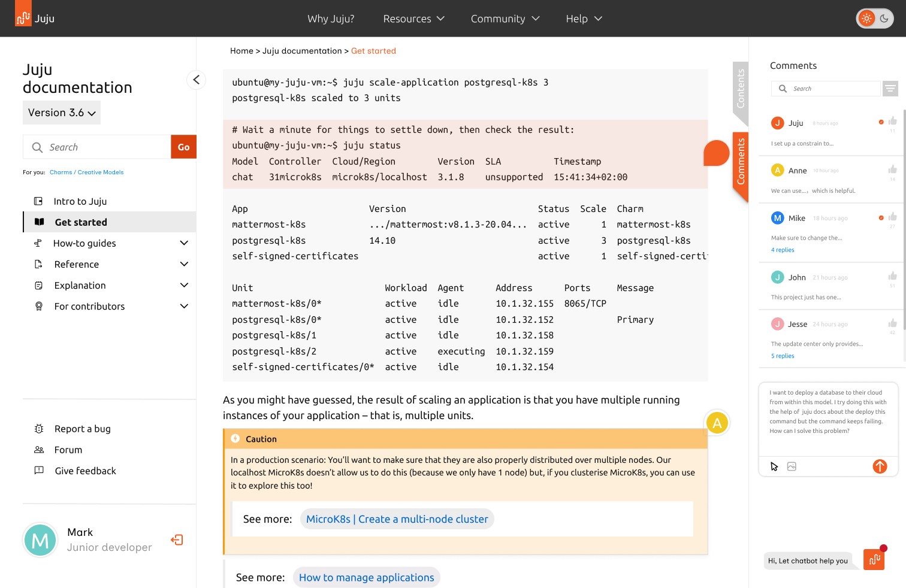The width and height of the screenshot is (906, 588).
Task: Click the Get started book icon
Action: coord(40,222)
